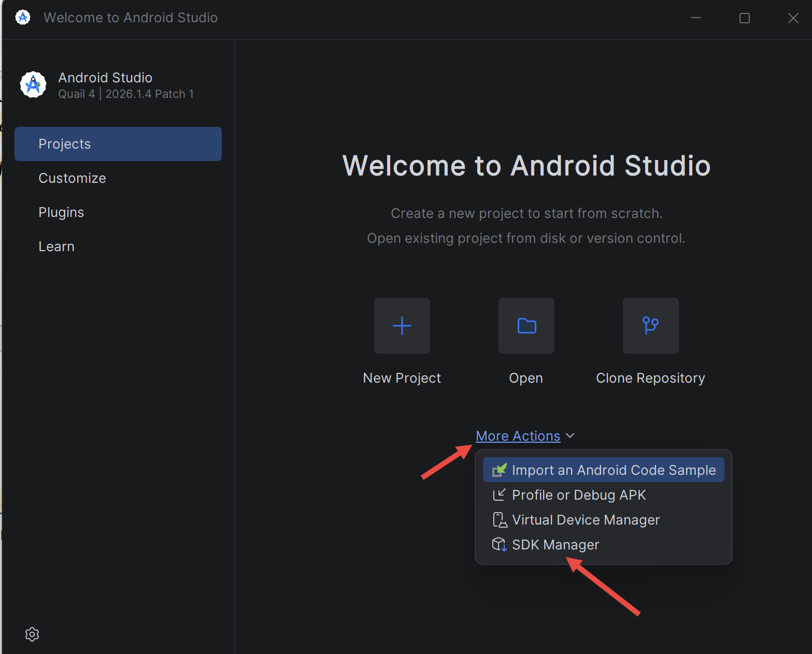Open the settings gear in sidebar bottom
This screenshot has height=654, width=812.
click(32, 634)
